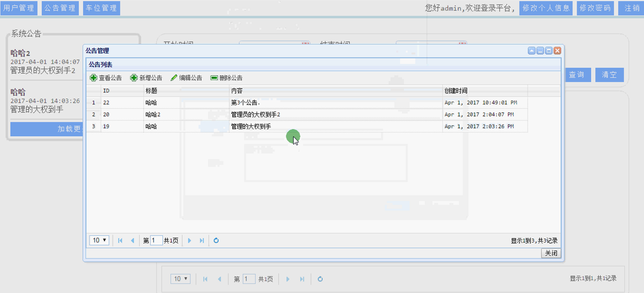Minimize the 公告管理 dialog

pos(540,51)
